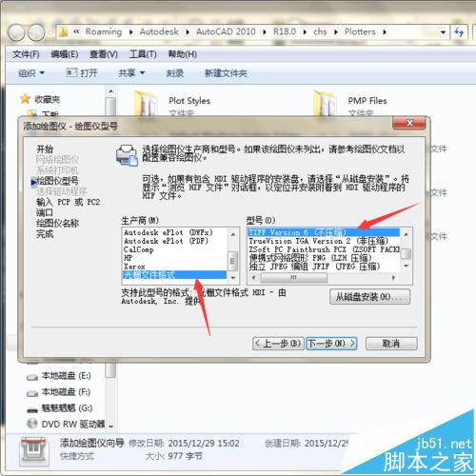Select 光栅文件格式 in manufacturer list
476x476 pixels.
click(x=175, y=275)
